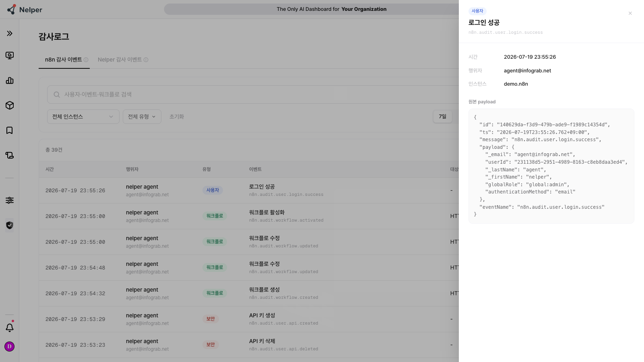Expand the sidebar with double chevron icon
Image resolution: width=644 pixels, height=362 pixels.
pyautogui.click(x=10, y=33)
